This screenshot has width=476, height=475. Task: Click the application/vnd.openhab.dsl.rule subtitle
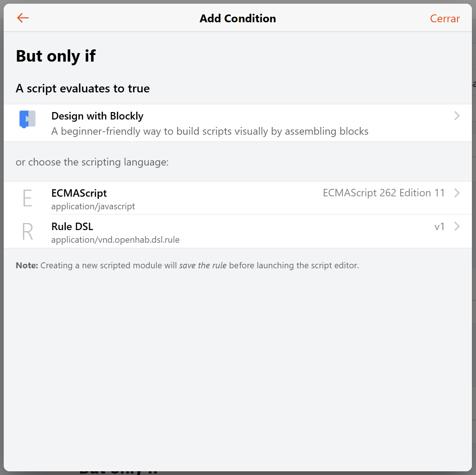point(115,240)
